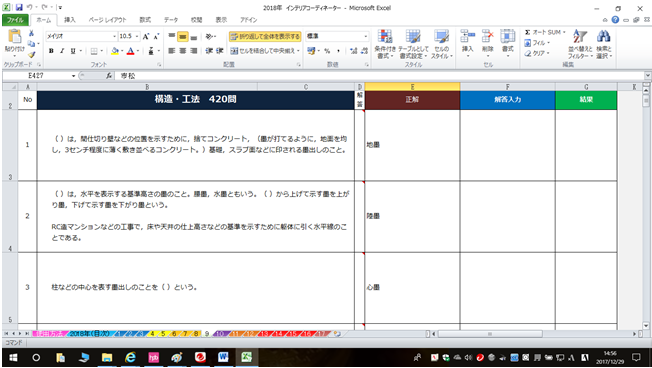Screen dimensions: 652x368
Task: Toggle Italic formatting button
Action: [62, 51]
